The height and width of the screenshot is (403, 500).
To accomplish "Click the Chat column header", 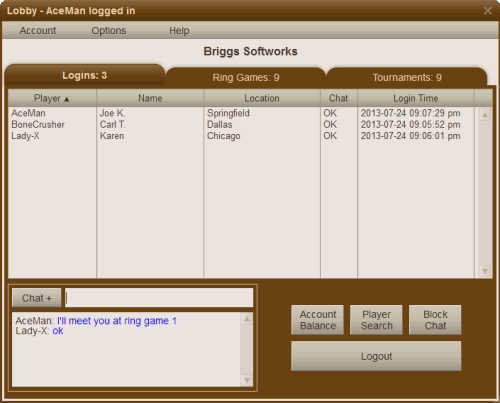I will pyautogui.click(x=339, y=98).
